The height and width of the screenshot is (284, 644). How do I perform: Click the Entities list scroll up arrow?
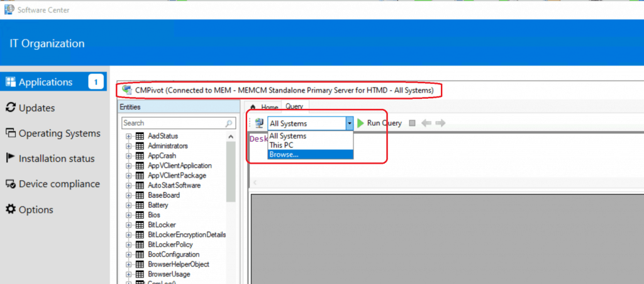(x=230, y=137)
